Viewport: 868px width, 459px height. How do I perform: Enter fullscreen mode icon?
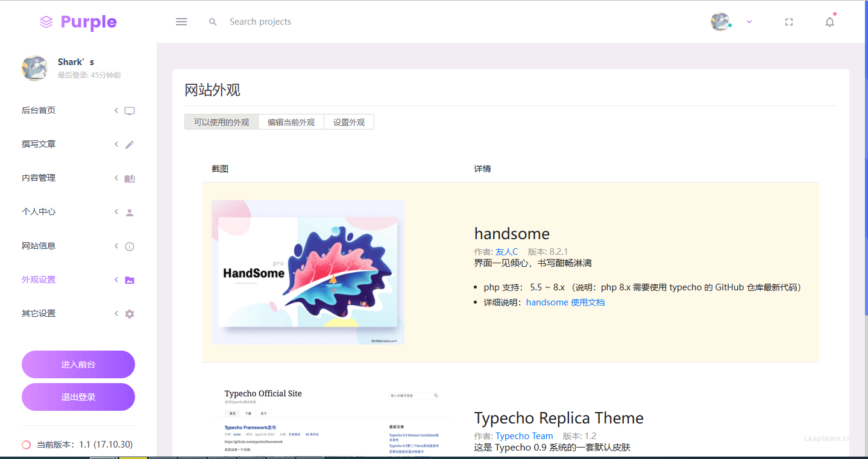[789, 22]
